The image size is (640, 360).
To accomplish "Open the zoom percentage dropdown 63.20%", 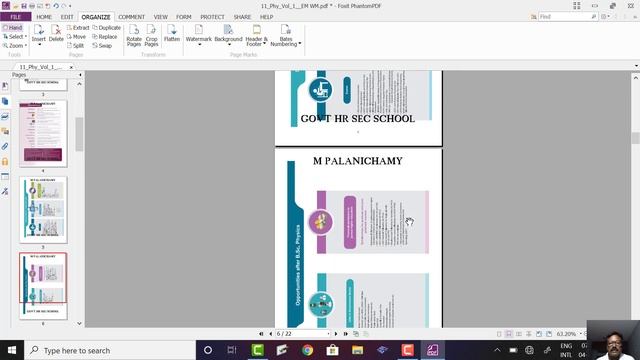I will pos(581,333).
